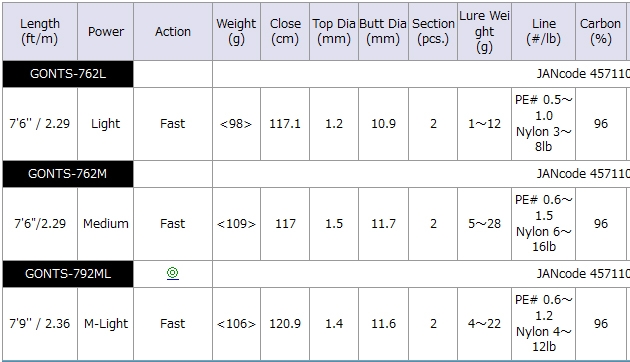Click the Section (pcs.) column header
This screenshot has height=362, width=630.
click(x=433, y=31)
